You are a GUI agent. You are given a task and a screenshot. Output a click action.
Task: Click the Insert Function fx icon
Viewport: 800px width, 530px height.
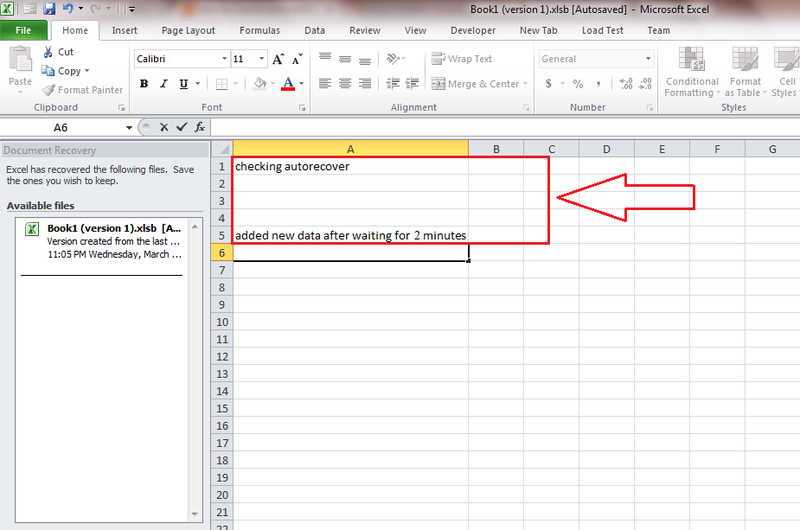(x=199, y=127)
